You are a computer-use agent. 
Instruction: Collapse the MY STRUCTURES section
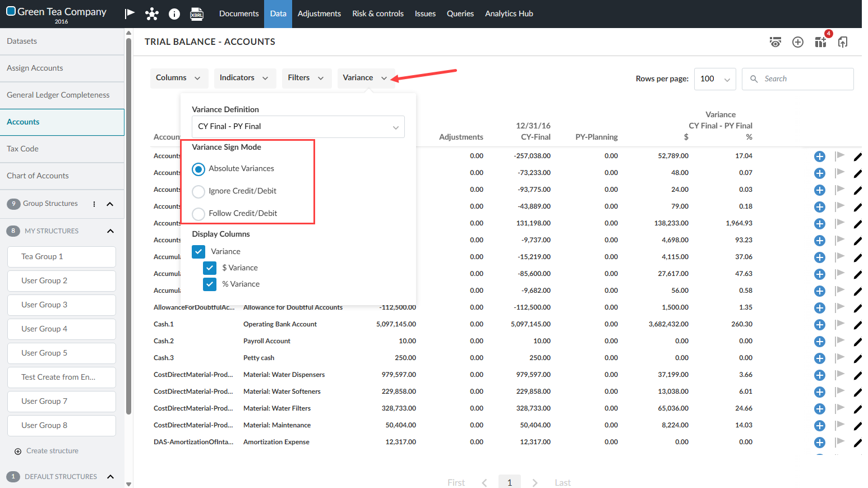pos(110,231)
